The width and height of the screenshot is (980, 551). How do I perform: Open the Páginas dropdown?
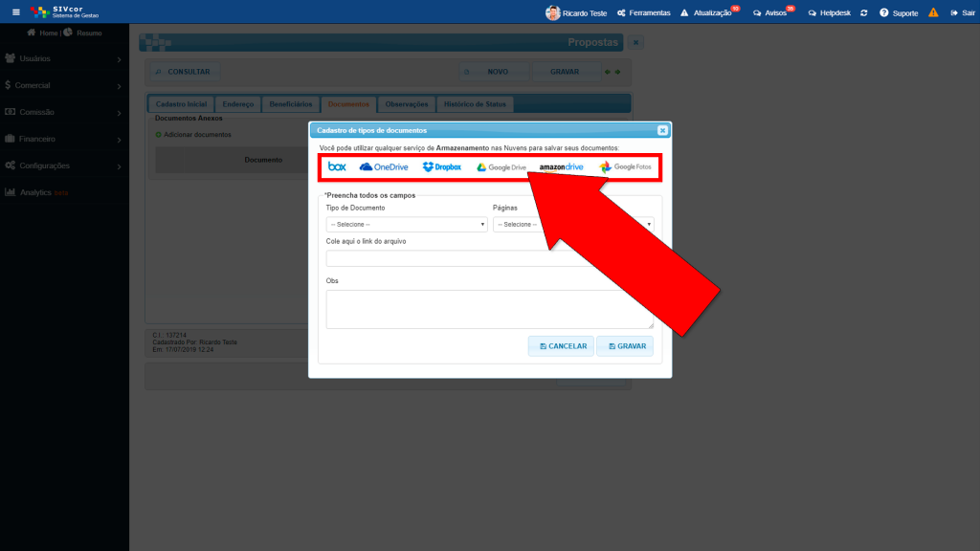point(573,224)
